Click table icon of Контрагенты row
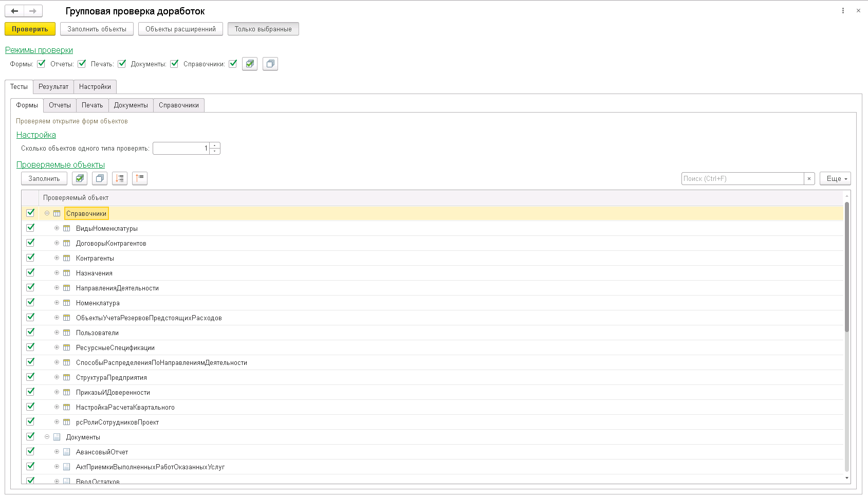The width and height of the screenshot is (868, 496). click(x=66, y=258)
